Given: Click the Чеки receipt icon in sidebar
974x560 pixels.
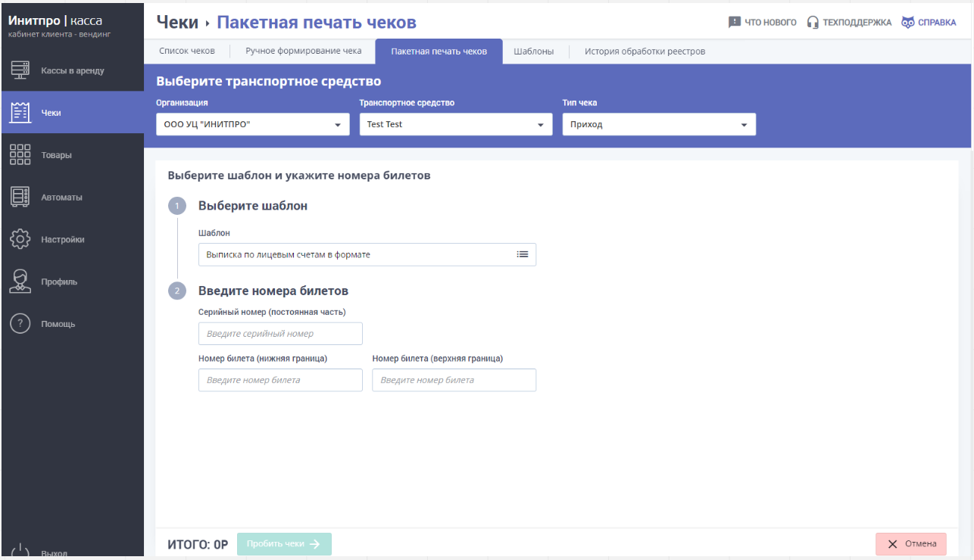Looking at the screenshot, I should click(x=20, y=112).
